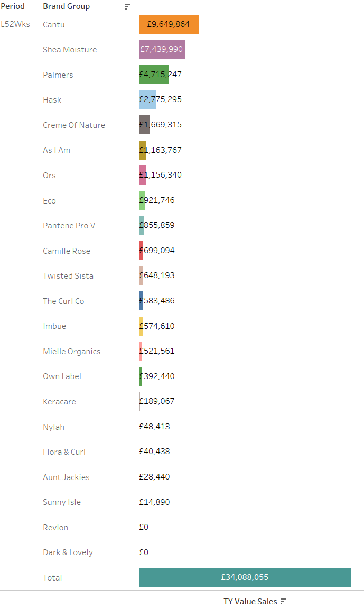The width and height of the screenshot is (364, 608).
Task: Select the Camille Rose brand label
Action: [x=67, y=251]
